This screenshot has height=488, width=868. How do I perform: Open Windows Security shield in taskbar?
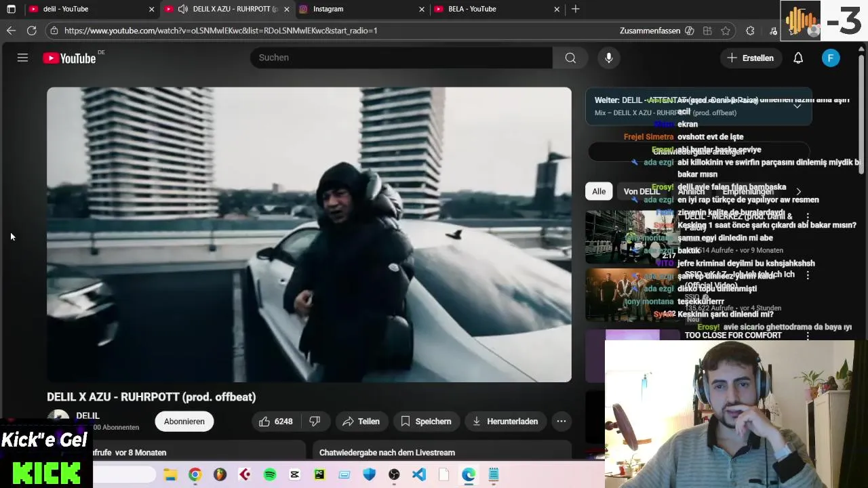click(x=369, y=474)
